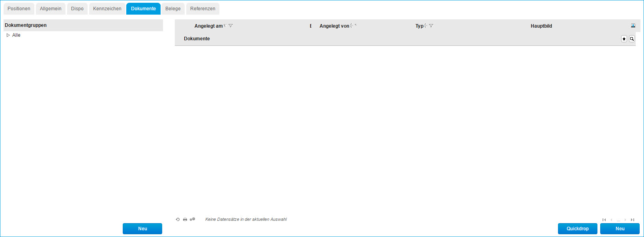Select the Dokumente tab
Image resolution: width=644 pixels, height=237 pixels.
(143, 9)
